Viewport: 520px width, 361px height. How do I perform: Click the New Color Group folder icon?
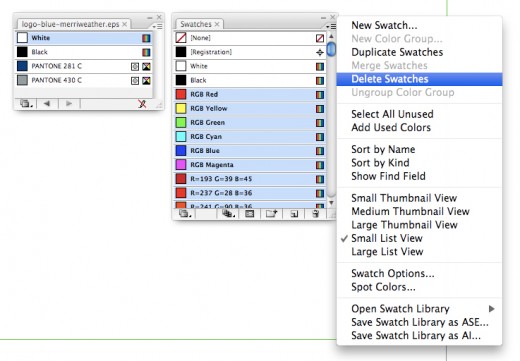tap(271, 214)
